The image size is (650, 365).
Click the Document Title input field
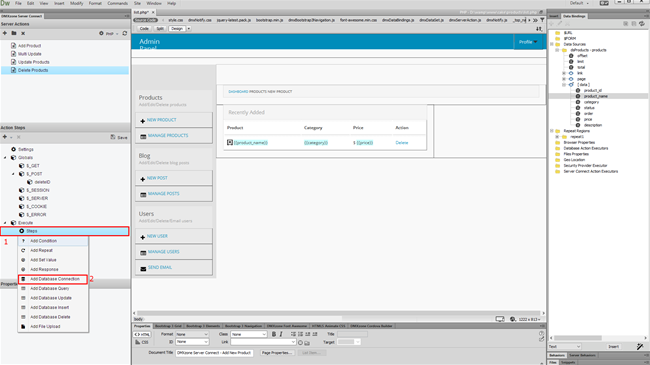point(214,353)
